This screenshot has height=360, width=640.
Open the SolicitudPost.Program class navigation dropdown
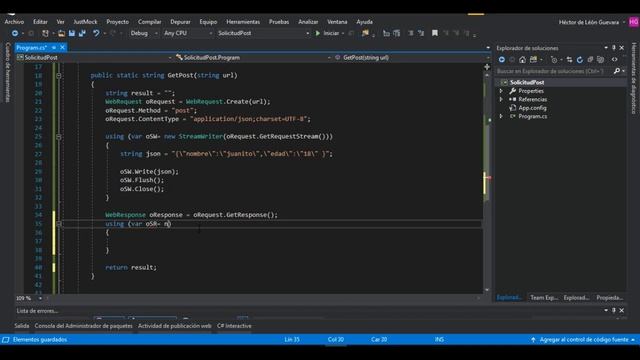pos(253,58)
